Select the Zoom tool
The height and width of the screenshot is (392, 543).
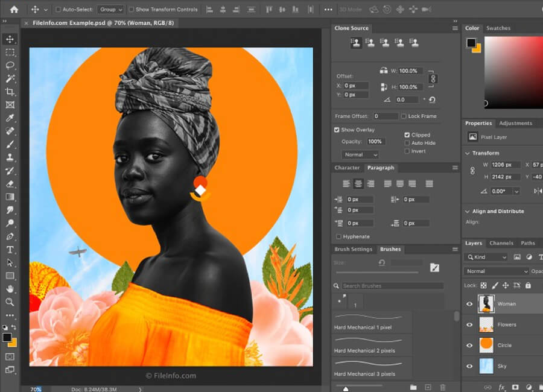pos(10,302)
